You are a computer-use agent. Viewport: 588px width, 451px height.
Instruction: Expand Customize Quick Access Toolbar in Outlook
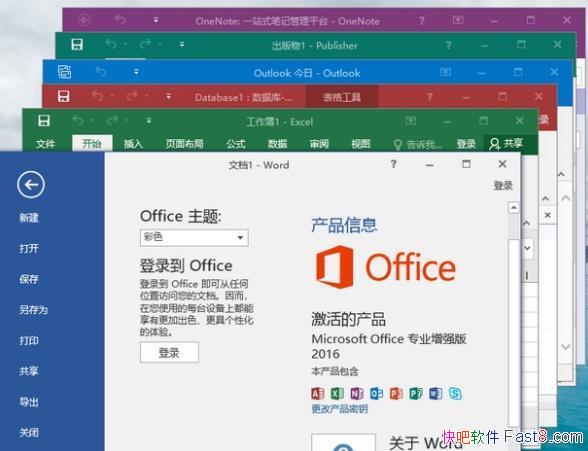coord(136,71)
